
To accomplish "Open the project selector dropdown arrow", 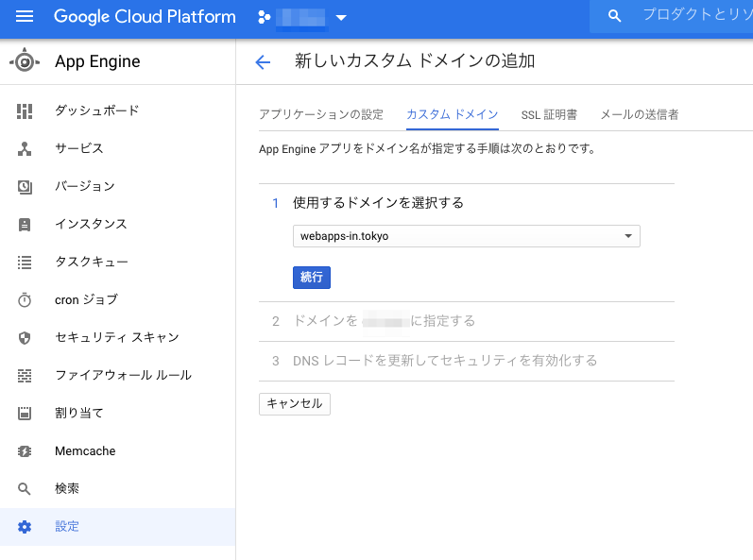I will point(341,18).
